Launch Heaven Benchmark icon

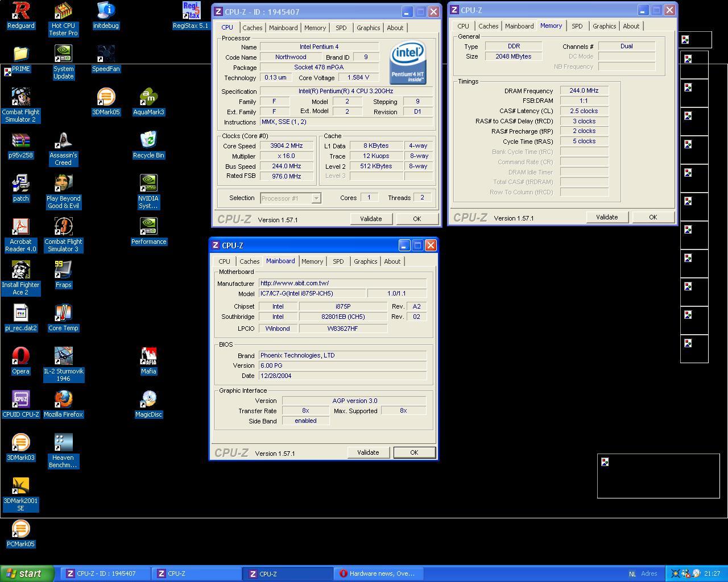63,451
